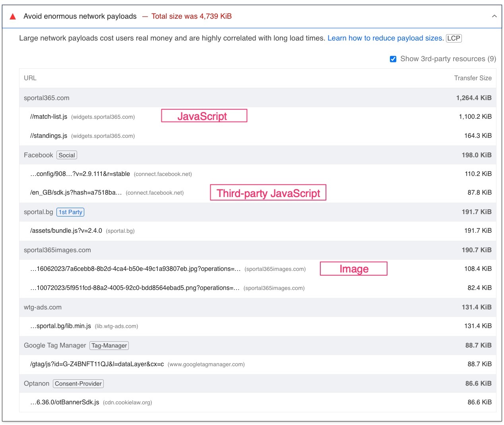Click the URL column header

pos(30,78)
